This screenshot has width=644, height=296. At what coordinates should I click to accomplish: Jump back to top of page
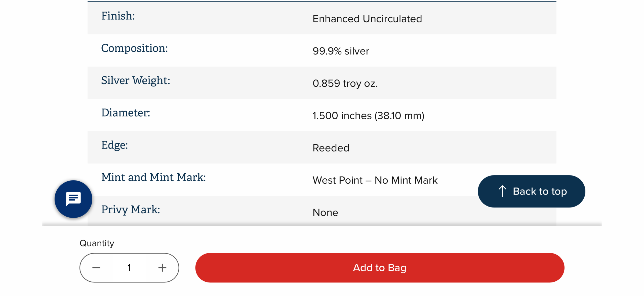pos(531,191)
